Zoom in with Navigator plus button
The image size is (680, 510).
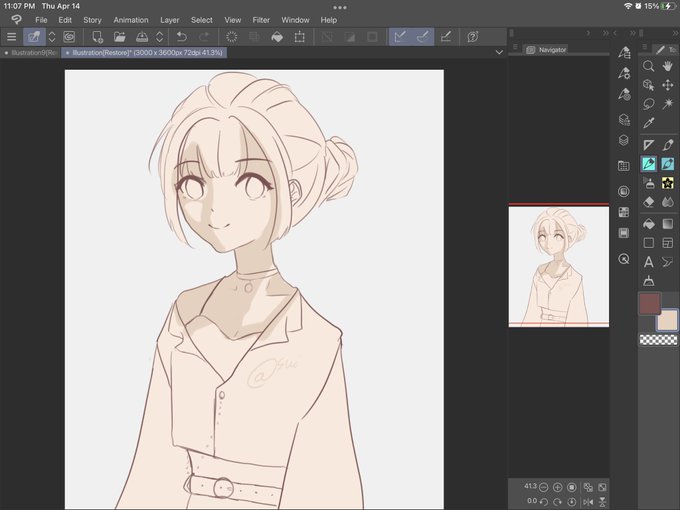tap(558, 487)
